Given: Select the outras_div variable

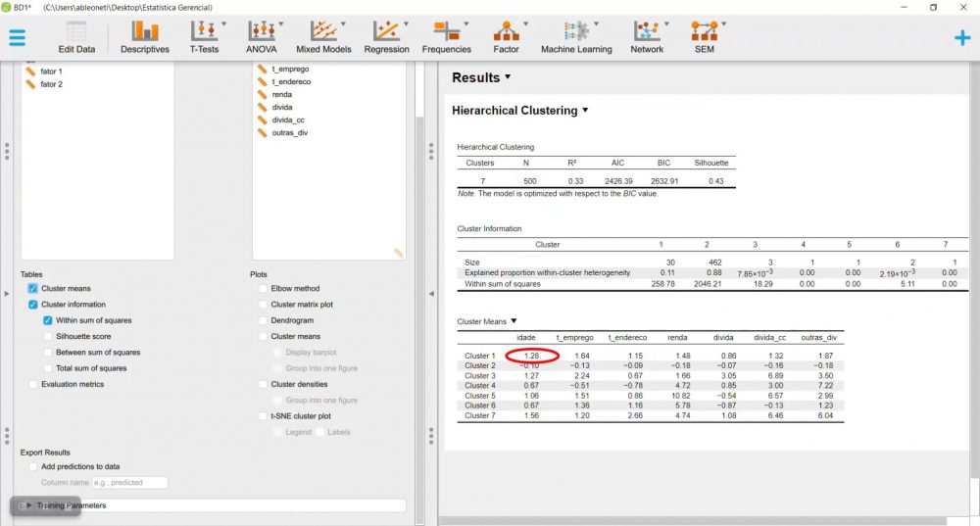Looking at the screenshot, I should click(x=289, y=132).
